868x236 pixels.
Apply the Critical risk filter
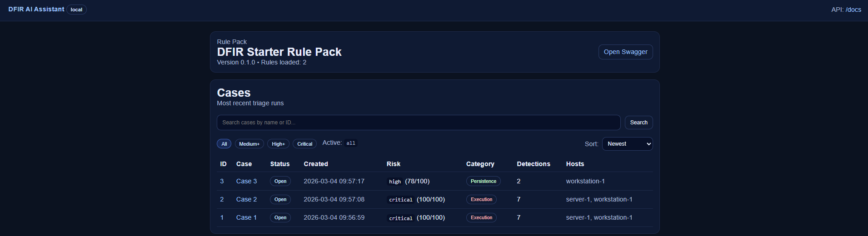(x=304, y=144)
